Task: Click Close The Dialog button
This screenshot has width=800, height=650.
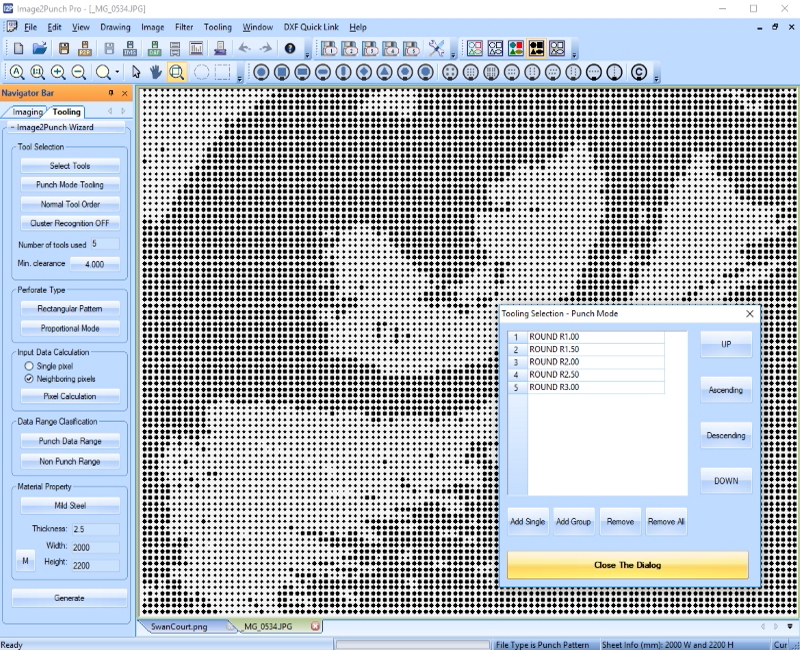Action: pos(628,565)
